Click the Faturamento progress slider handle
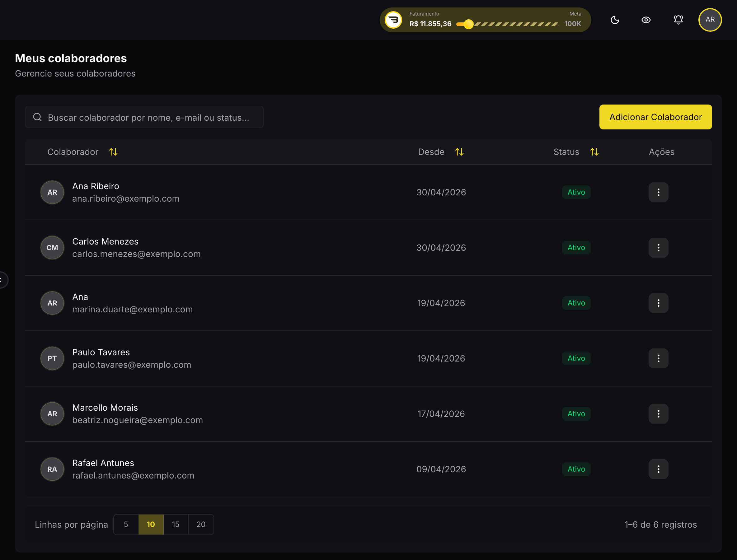737x560 pixels. click(x=468, y=24)
